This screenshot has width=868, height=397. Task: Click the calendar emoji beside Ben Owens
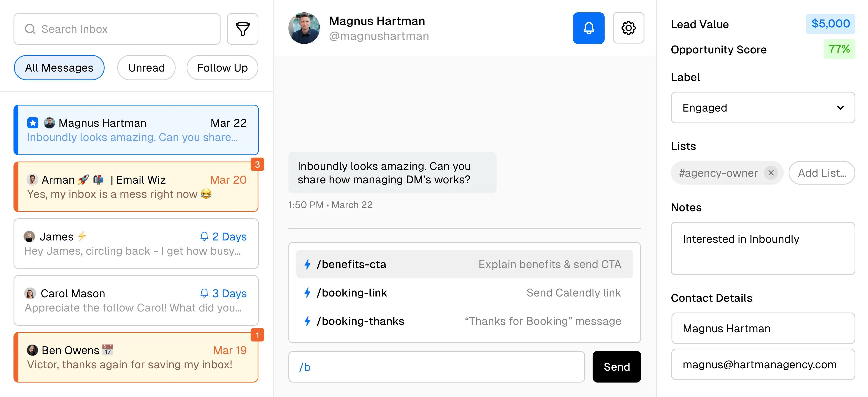pyautogui.click(x=108, y=350)
